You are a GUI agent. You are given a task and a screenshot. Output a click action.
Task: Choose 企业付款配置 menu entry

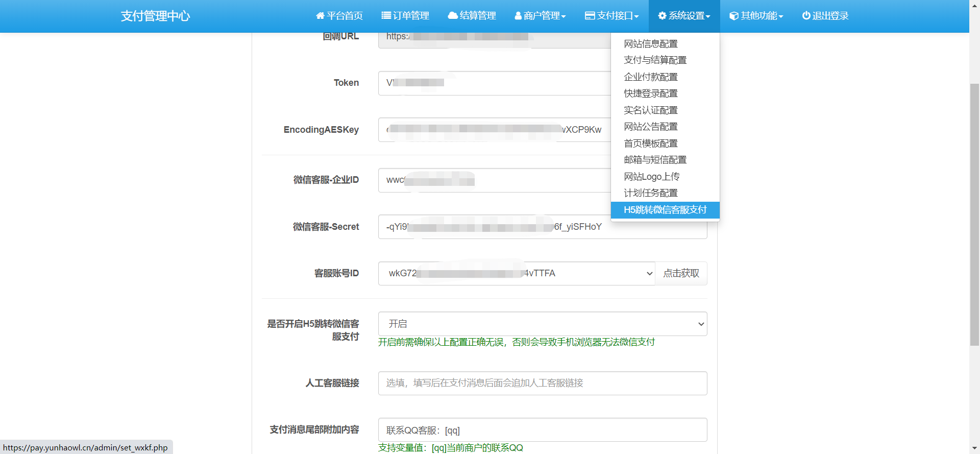(x=651, y=77)
